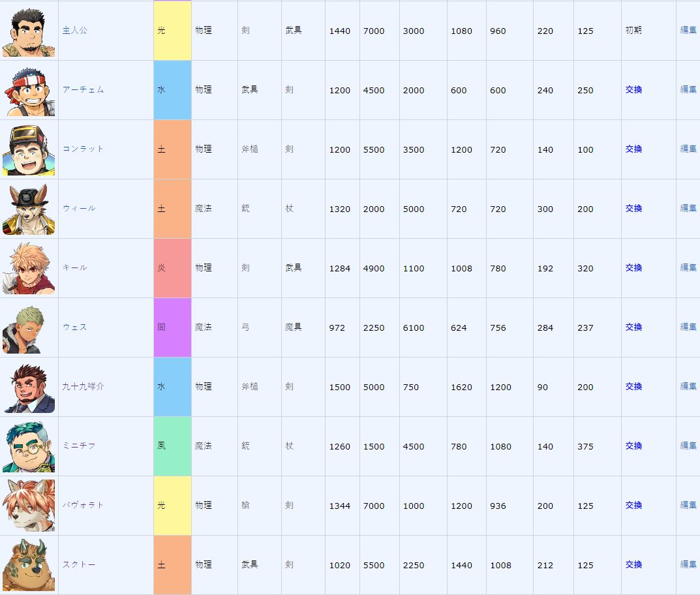The width and height of the screenshot is (700, 595).
Task: Open the 主人公 name link
Action: click(x=74, y=31)
